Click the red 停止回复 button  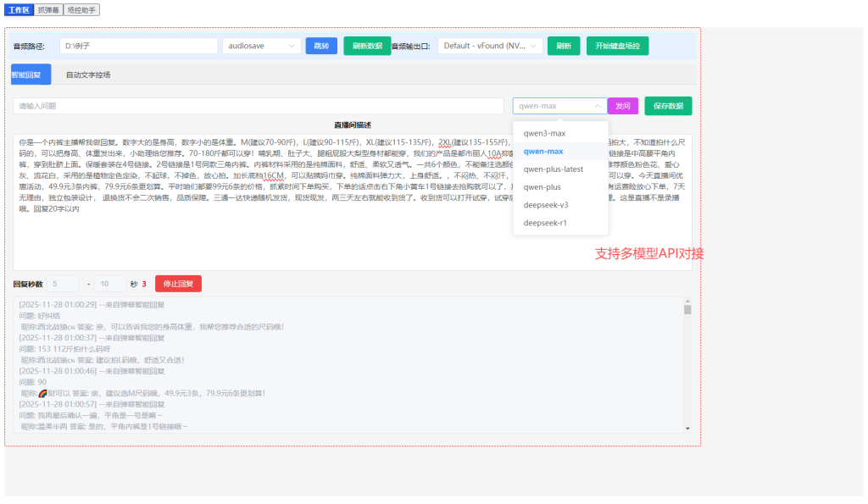(178, 284)
